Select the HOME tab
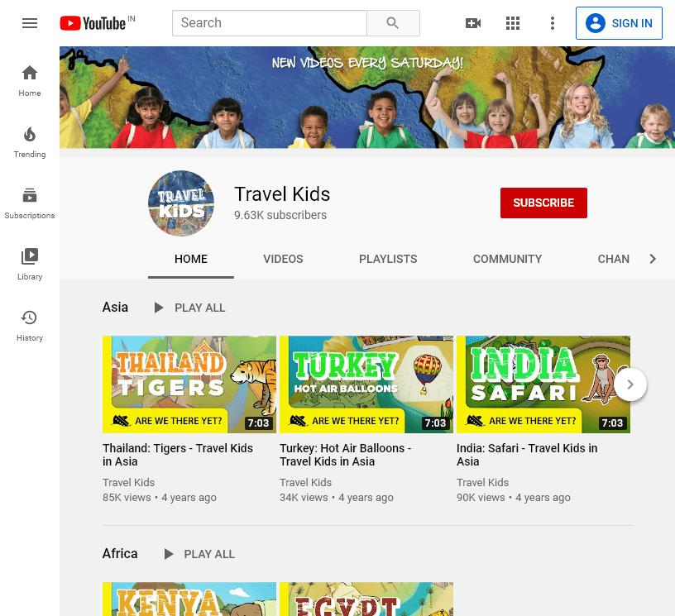 coord(191,259)
